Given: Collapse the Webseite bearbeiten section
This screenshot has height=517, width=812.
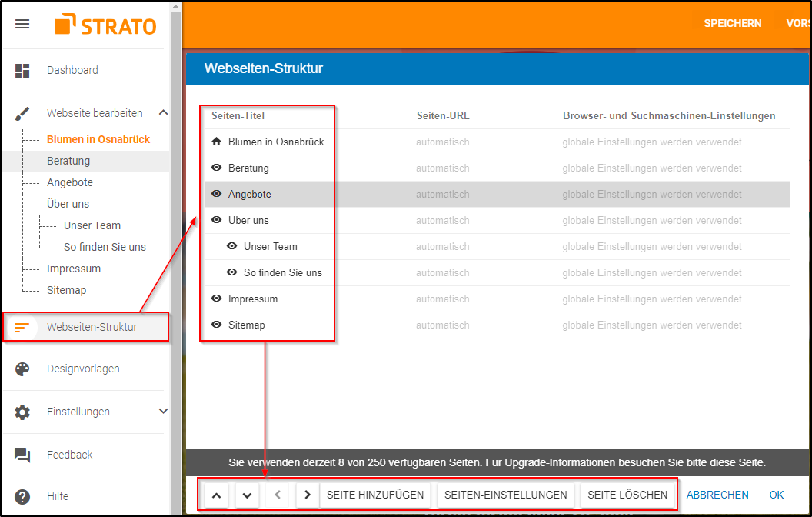Looking at the screenshot, I should tap(163, 112).
